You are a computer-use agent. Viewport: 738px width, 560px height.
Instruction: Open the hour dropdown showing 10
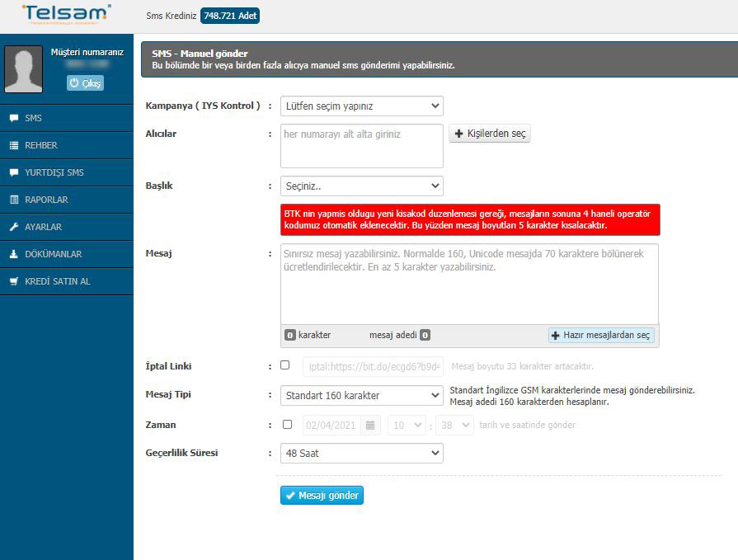[407, 426]
